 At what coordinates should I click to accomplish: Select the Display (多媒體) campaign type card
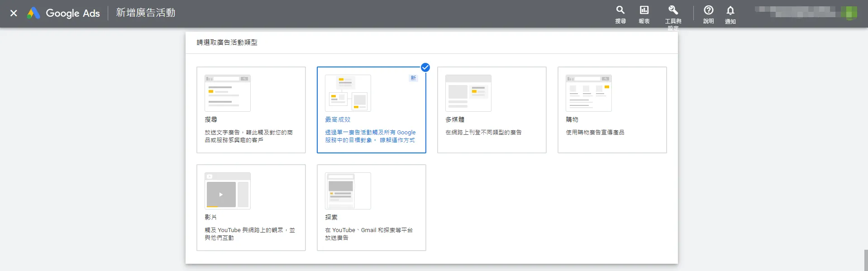click(x=491, y=110)
